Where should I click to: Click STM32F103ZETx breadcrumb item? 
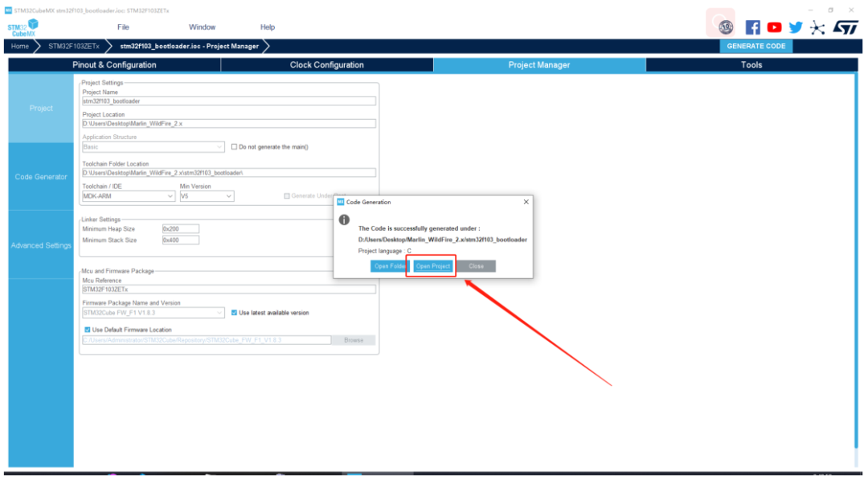[74, 46]
